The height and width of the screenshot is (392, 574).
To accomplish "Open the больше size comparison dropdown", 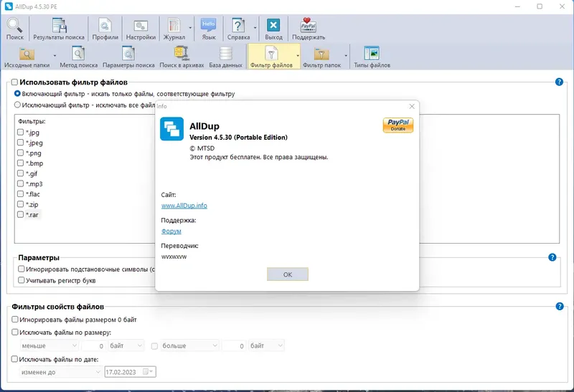I will click(189, 345).
